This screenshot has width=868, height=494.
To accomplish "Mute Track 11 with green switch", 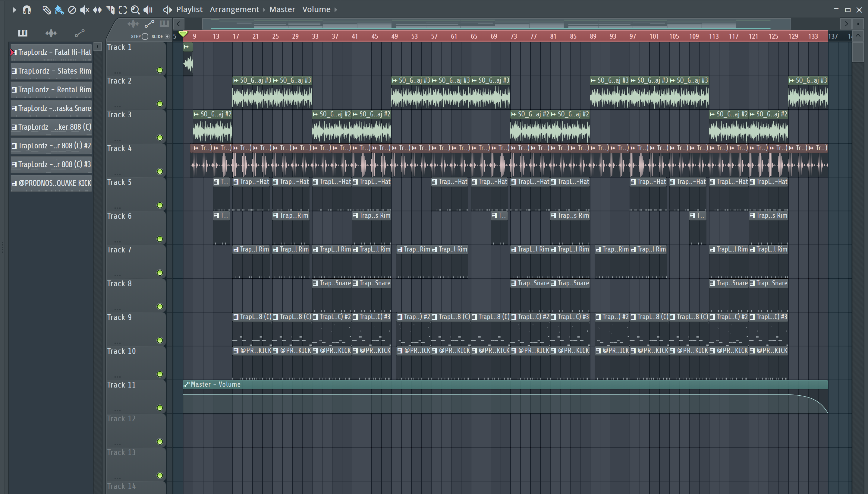I will (x=160, y=408).
